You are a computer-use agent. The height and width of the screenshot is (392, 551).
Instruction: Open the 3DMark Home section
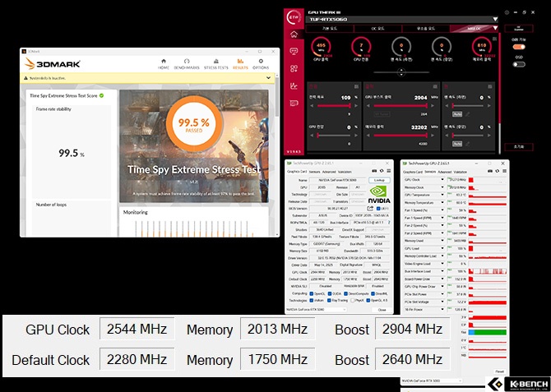click(x=163, y=64)
